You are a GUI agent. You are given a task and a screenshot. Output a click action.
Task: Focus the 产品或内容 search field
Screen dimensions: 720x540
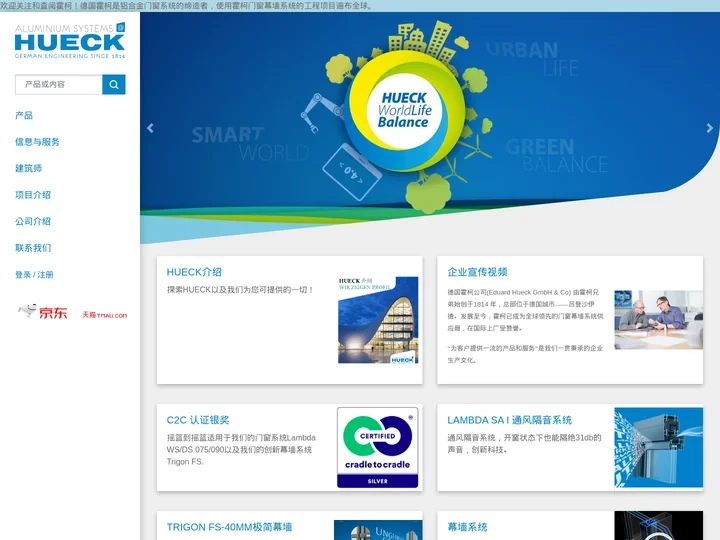pyautogui.click(x=59, y=84)
